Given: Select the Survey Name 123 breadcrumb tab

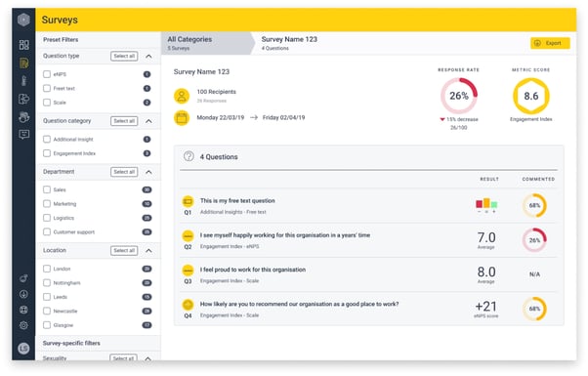Looking at the screenshot, I should coord(289,43).
